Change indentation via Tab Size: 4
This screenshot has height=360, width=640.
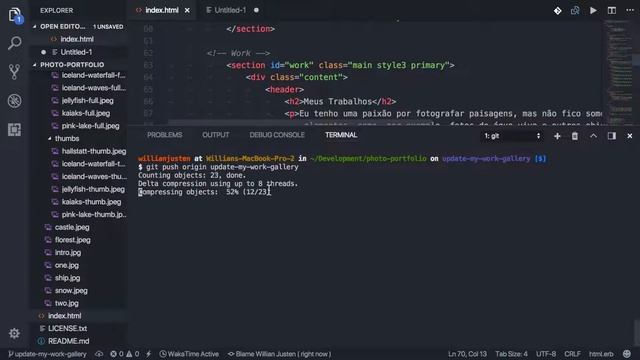coord(511,354)
